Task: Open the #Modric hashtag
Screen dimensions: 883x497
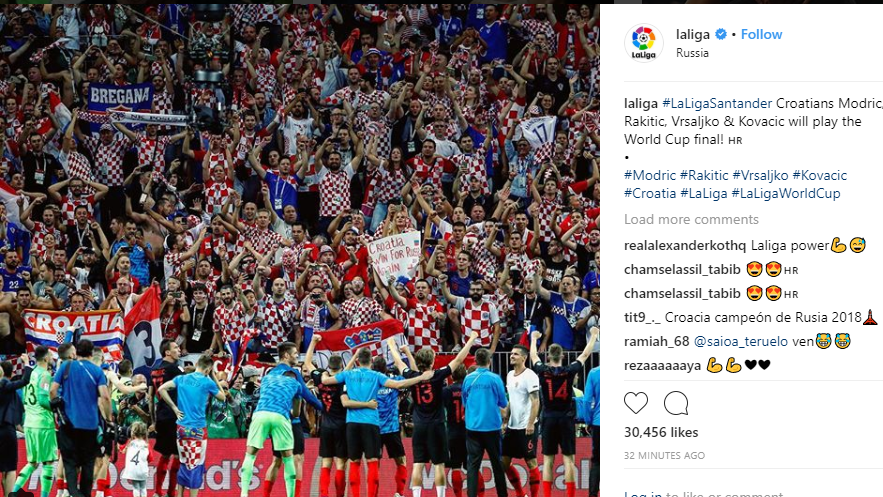Action: [650, 175]
